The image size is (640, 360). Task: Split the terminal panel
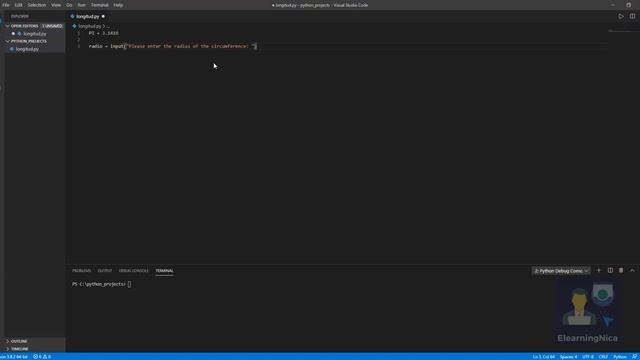[610, 270]
